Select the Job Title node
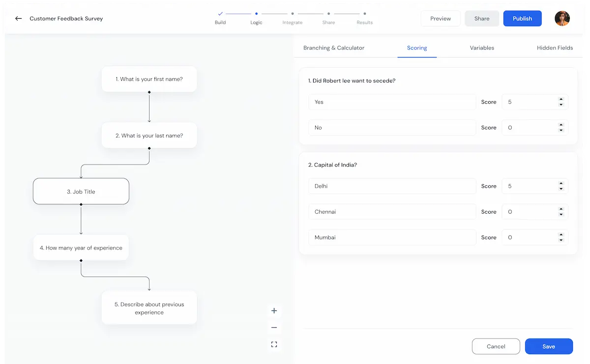Image resolution: width=590 pixels, height=364 pixels. [x=81, y=192]
